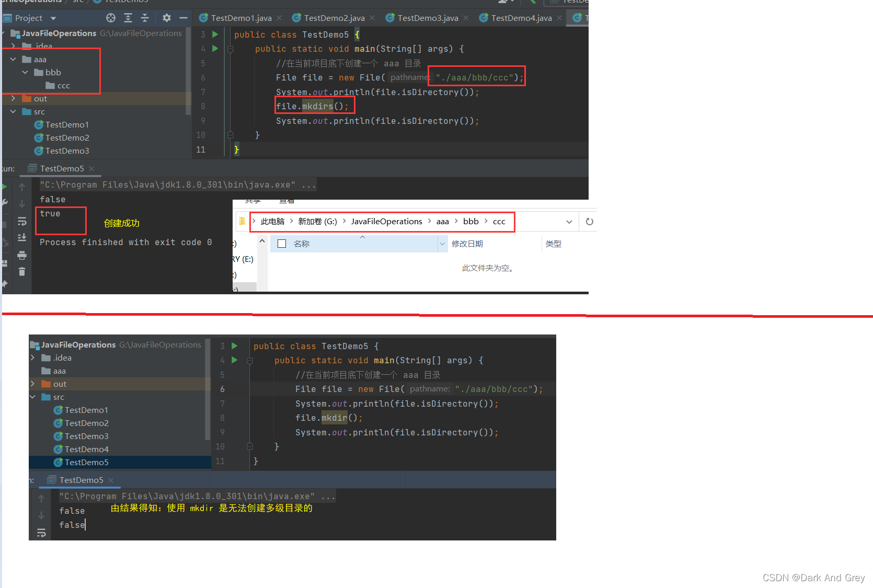This screenshot has width=873, height=588.
Task: Select TestDemo5 in lower project tree
Action: tap(81, 463)
